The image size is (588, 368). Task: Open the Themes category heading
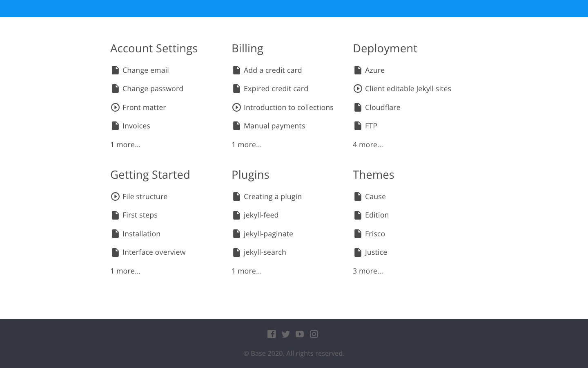click(374, 175)
